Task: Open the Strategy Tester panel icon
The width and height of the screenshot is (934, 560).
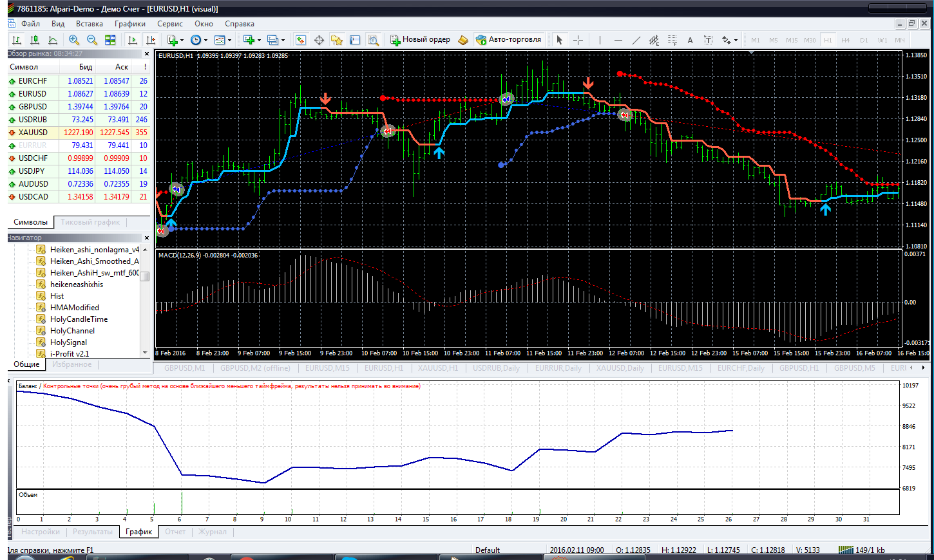Action: [x=373, y=40]
